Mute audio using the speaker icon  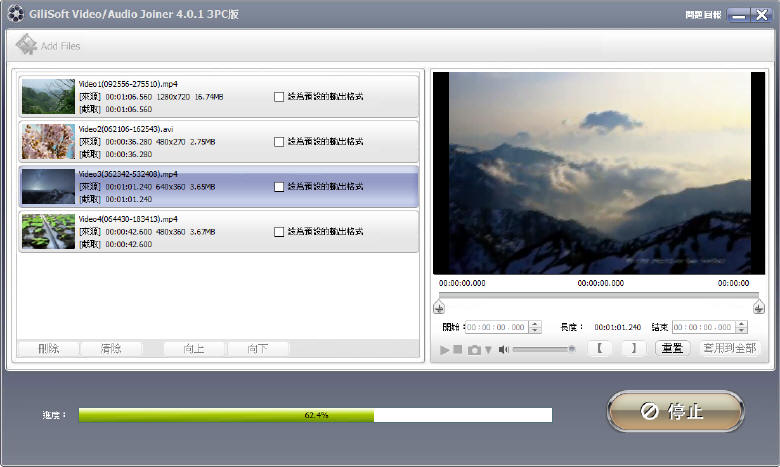pos(504,350)
